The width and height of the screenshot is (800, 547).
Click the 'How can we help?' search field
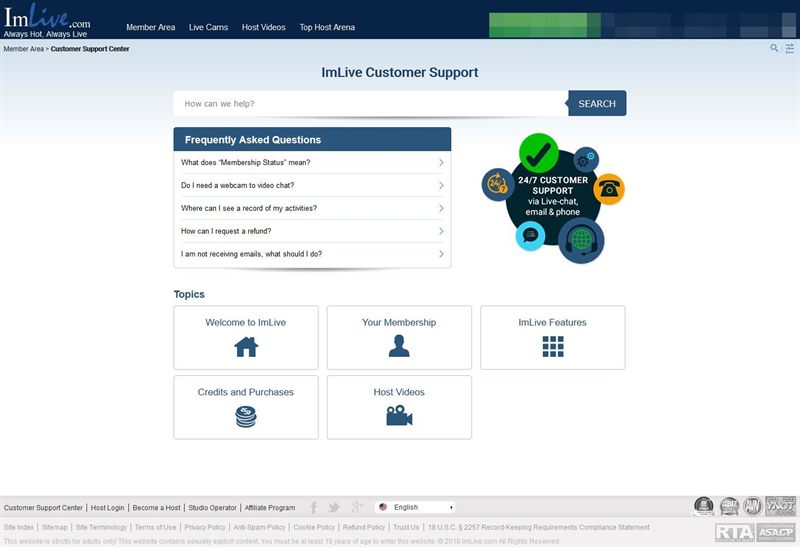pos(371,104)
